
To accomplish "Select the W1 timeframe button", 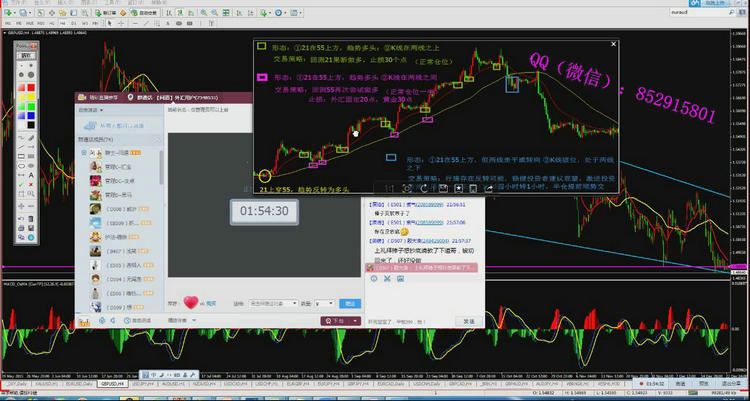I will [x=85, y=23].
